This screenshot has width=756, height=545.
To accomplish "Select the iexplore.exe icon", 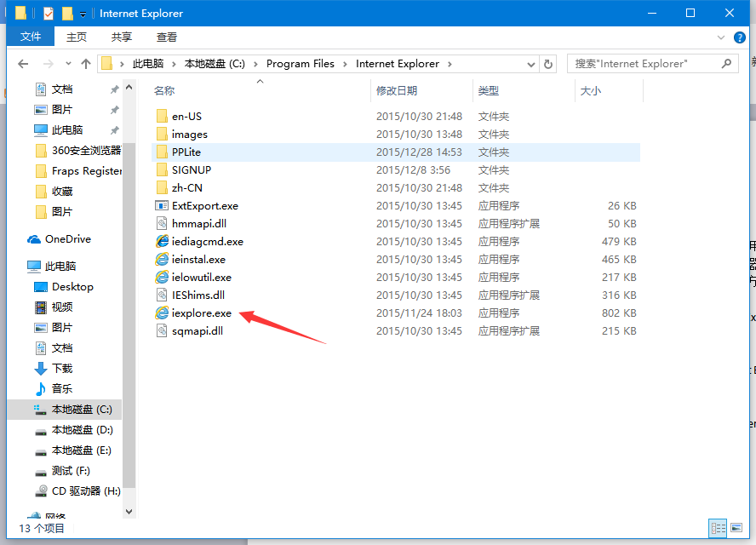I will click(x=162, y=313).
